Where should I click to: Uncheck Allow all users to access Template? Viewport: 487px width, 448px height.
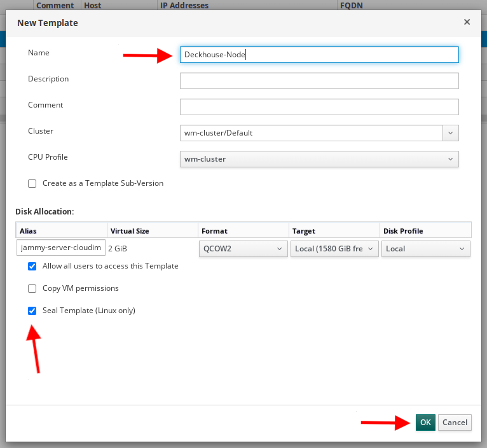click(32, 266)
